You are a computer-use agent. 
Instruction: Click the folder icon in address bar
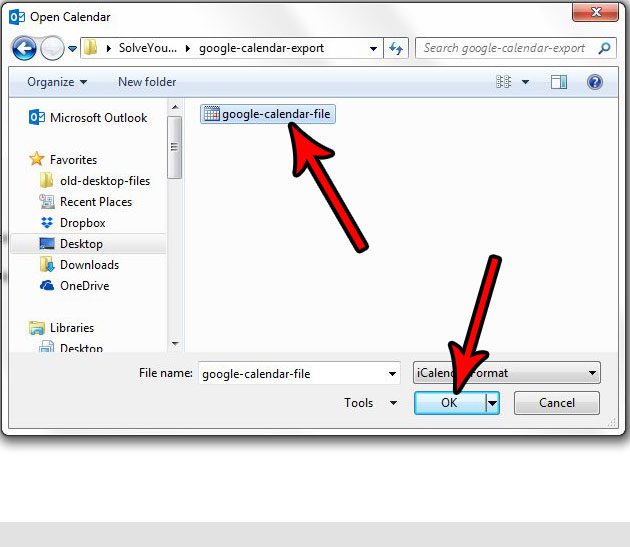90,48
